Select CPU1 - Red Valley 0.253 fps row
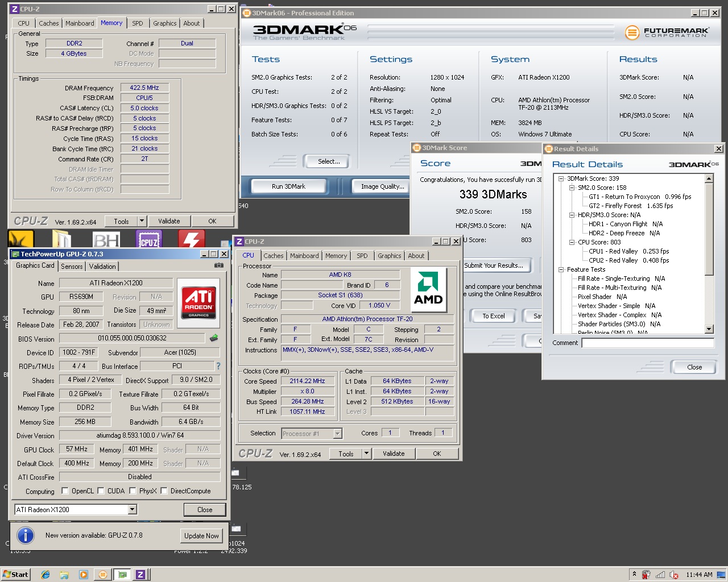Image resolution: width=728 pixels, height=582 pixels. pos(628,251)
